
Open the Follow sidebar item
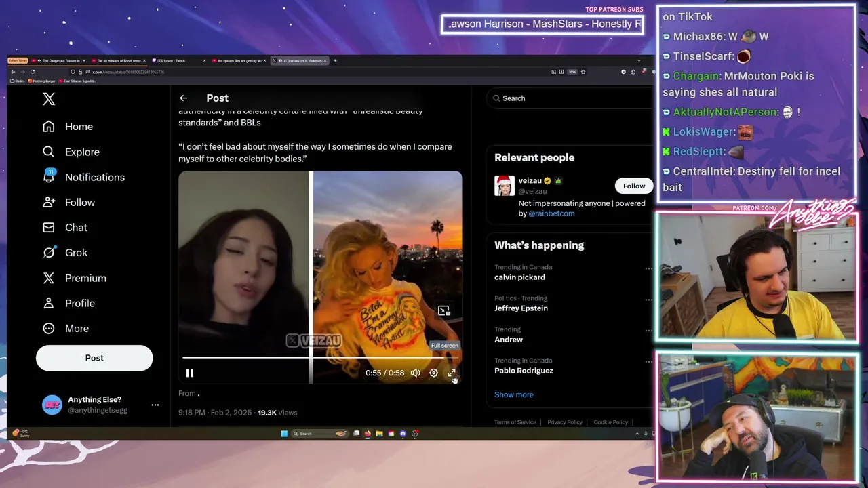click(69, 202)
